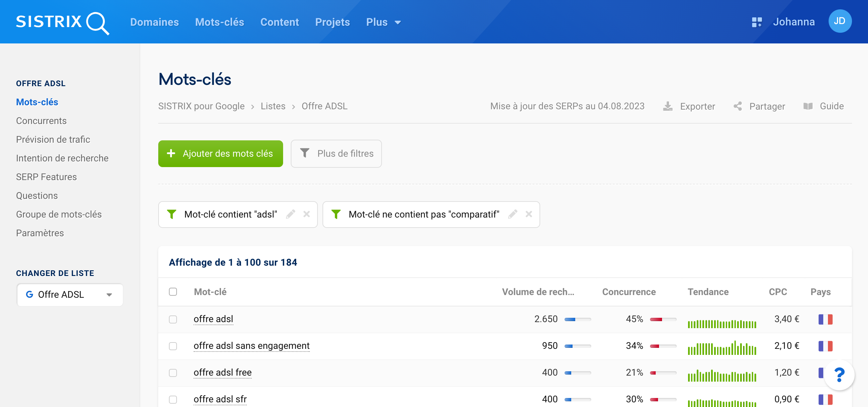Open the JD user avatar
Image resolution: width=868 pixels, height=407 pixels.
coord(840,21)
